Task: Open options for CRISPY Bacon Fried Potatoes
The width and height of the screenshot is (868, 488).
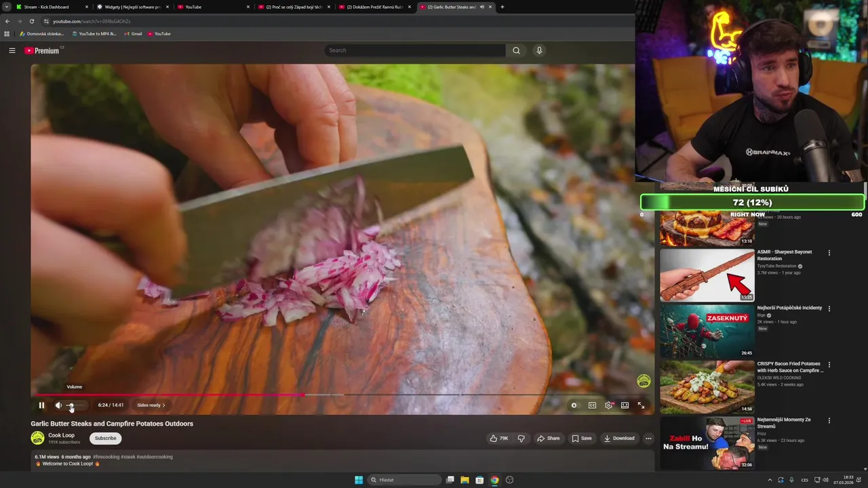Action: [x=829, y=365]
